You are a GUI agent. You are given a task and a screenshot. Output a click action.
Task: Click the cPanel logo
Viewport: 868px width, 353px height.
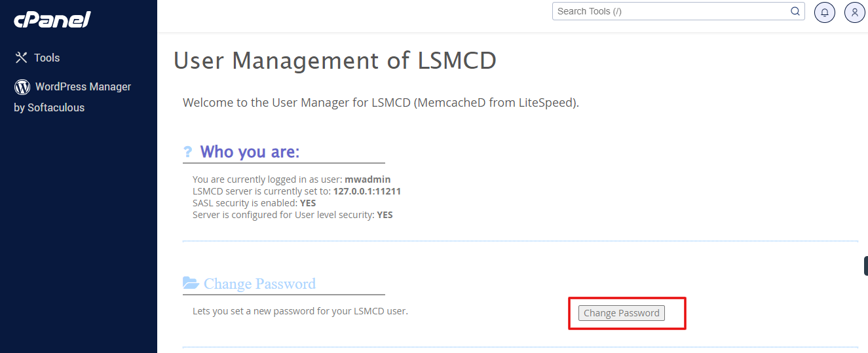point(52,20)
